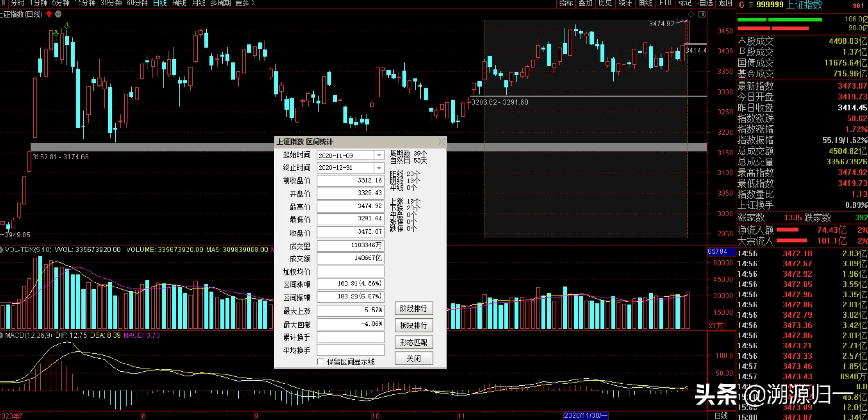Viewport: 868px width, 420px height.
Task: Click the 2020/11/30 date marker on the timeline
Action: pyautogui.click(x=586, y=415)
